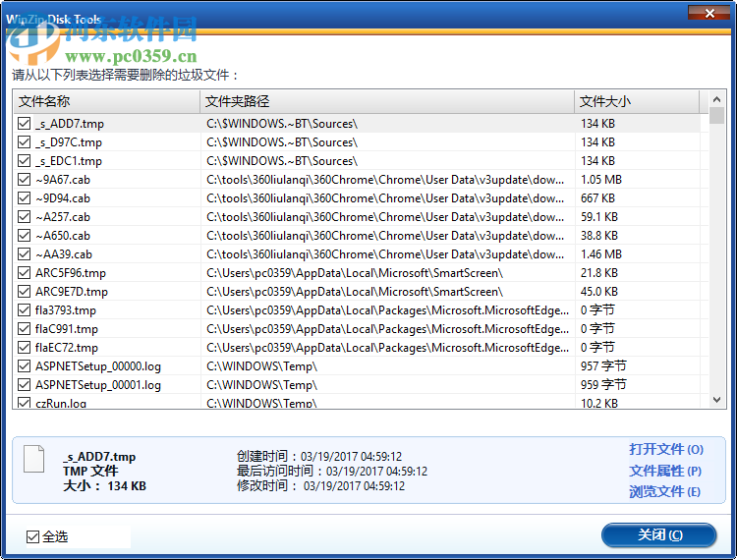
Task: Toggle checkbox for ARC9E7D.tmp
Action: pos(24,291)
